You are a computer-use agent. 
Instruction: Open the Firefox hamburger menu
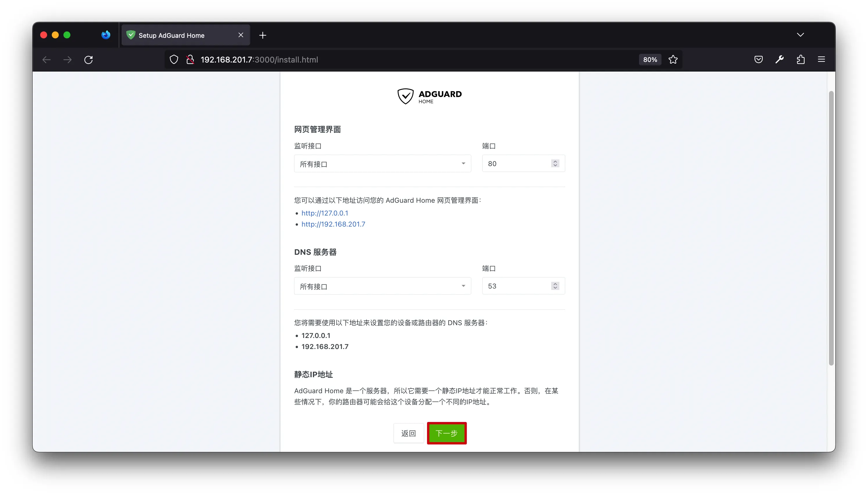click(821, 60)
